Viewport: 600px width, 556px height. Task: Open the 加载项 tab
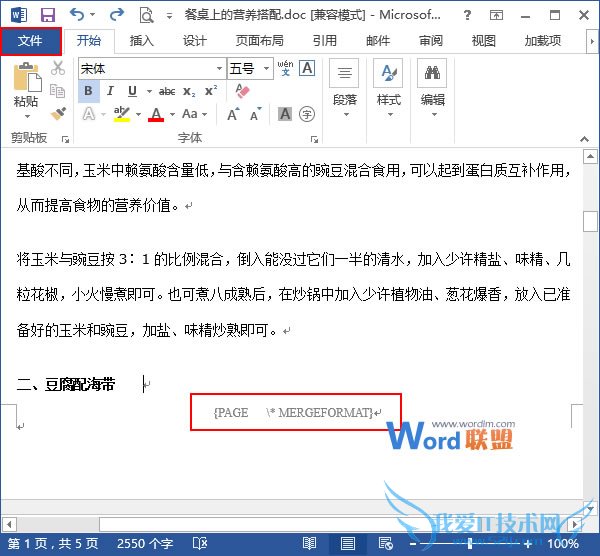point(543,41)
